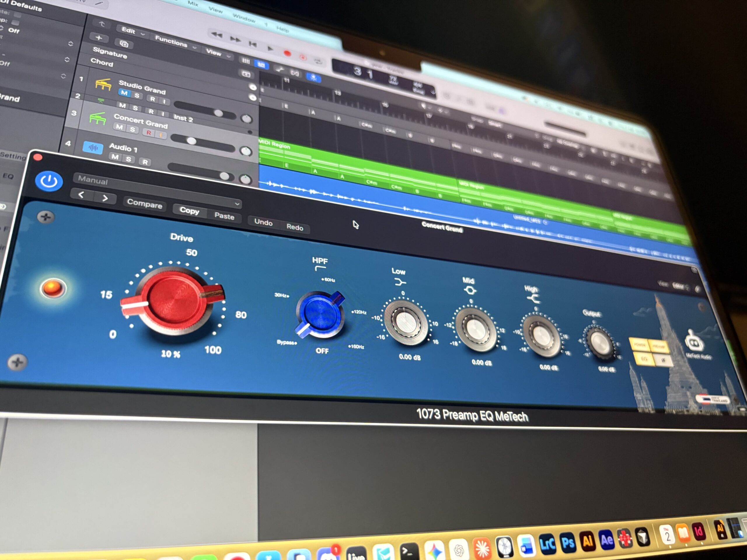
Task: Open Photoshop from the dock
Action: tap(568, 543)
